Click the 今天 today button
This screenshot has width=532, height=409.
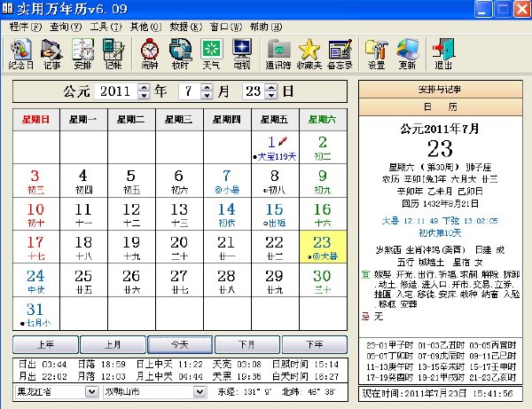coord(180,344)
